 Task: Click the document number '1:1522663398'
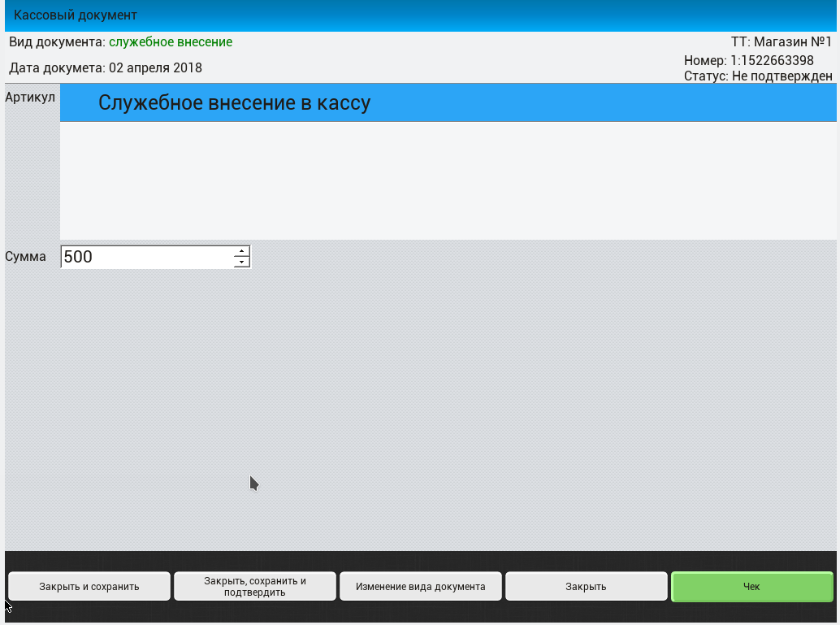(x=772, y=60)
